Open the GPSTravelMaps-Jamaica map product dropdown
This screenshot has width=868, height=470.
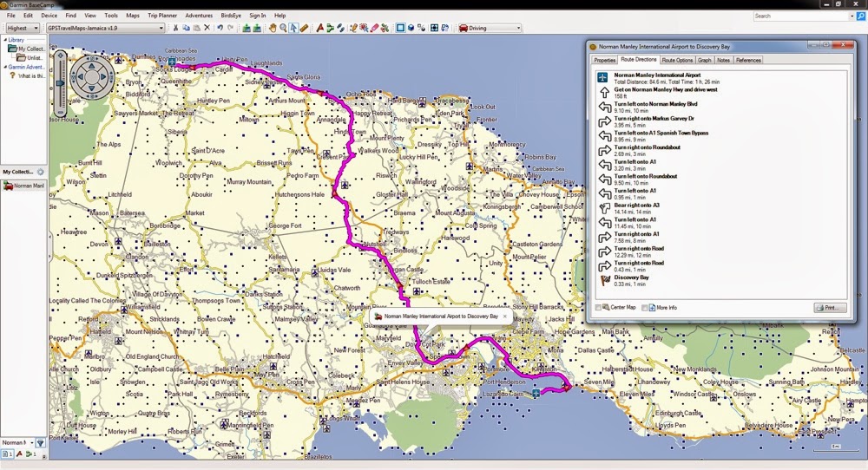tap(106, 28)
